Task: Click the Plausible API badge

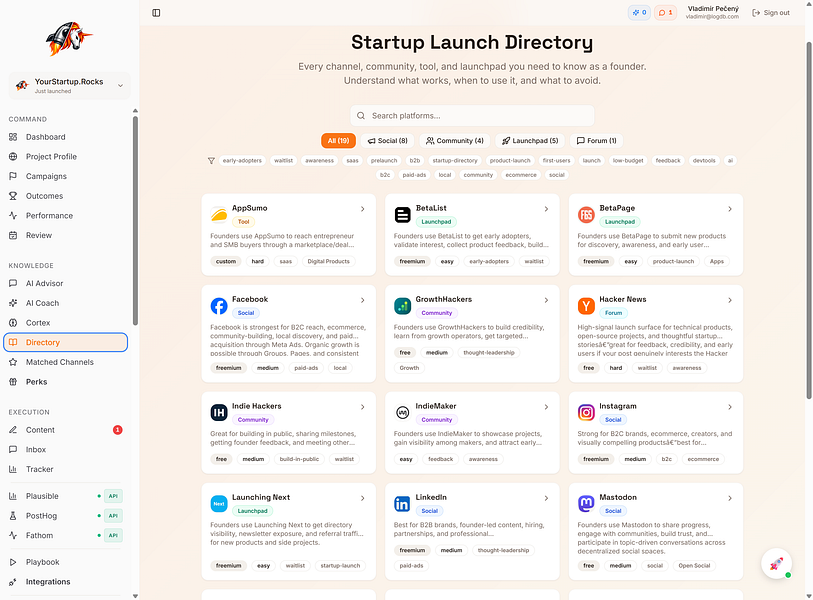Action: pos(113,496)
